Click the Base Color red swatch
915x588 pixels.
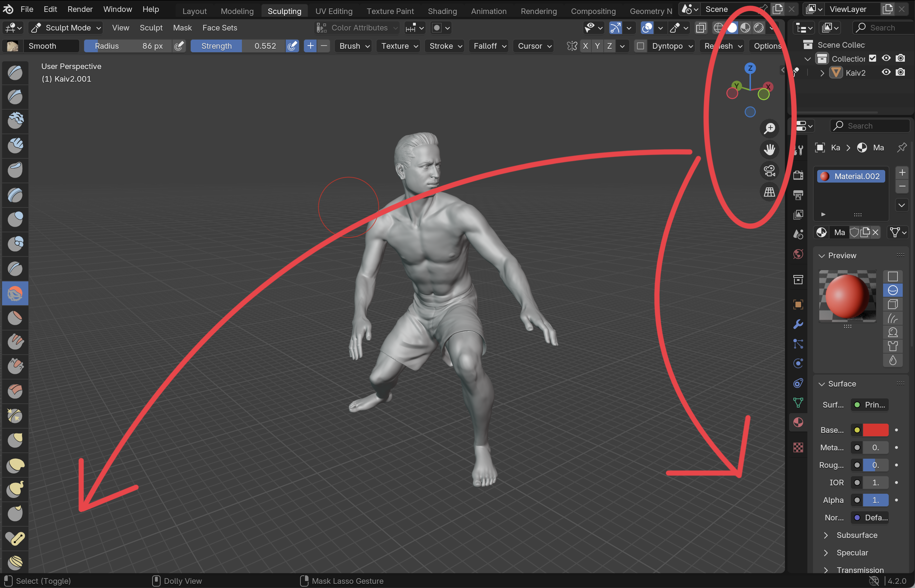coord(875,430)
